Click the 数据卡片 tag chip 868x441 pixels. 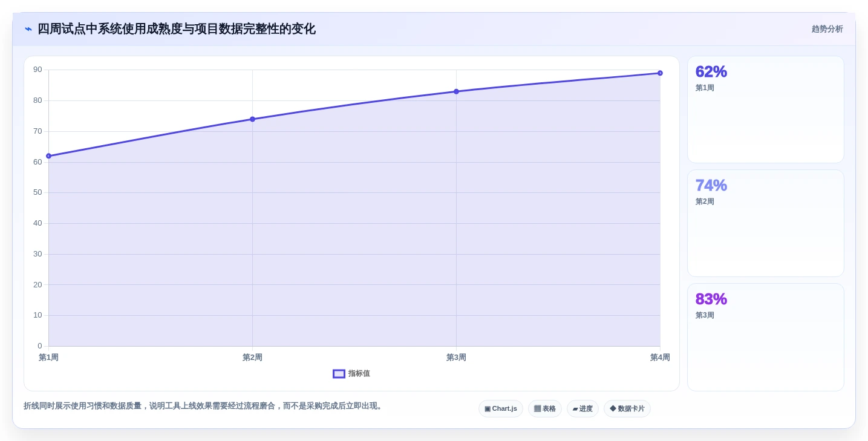tap(627, 409)
